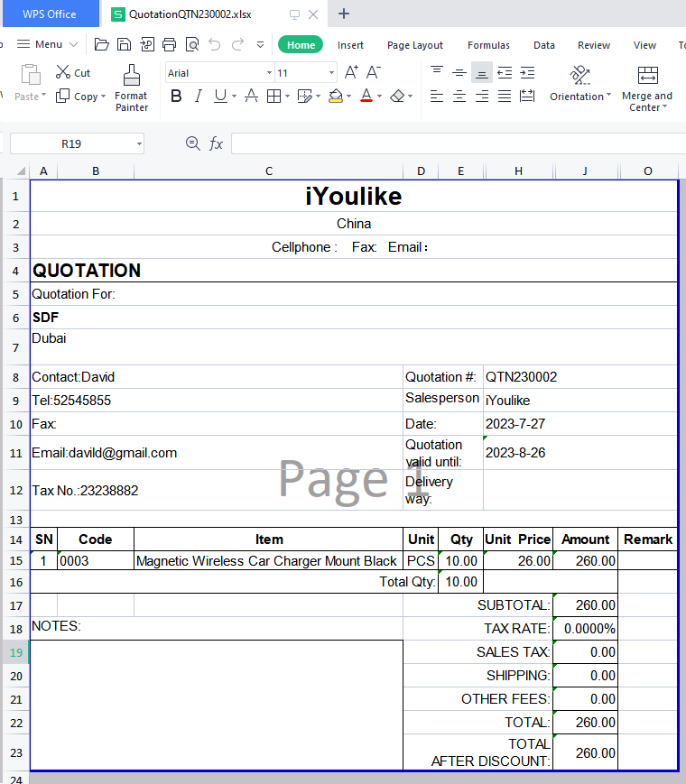Redo the last action
686x784 pixels.
point(237,44)
